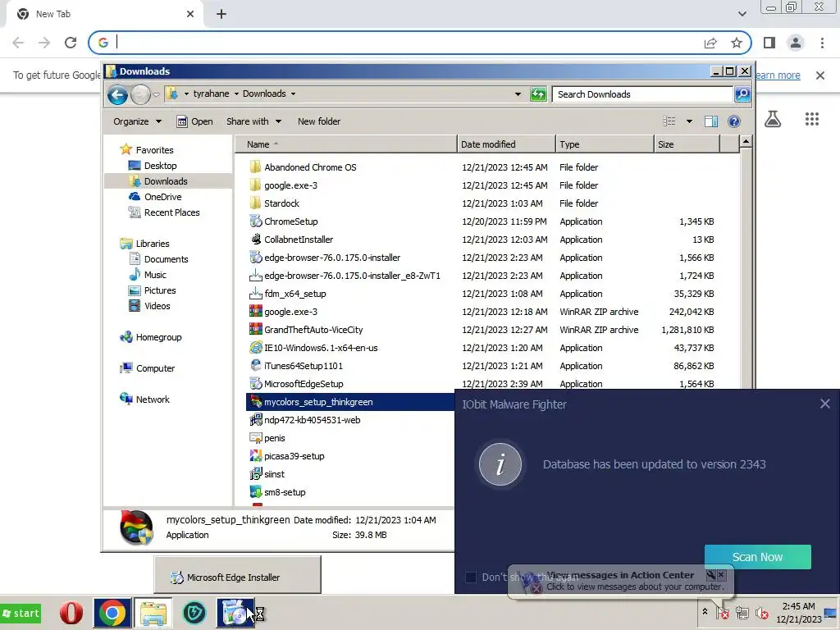
Task: Click the network tray icon
Action: [x=742, y=613]
